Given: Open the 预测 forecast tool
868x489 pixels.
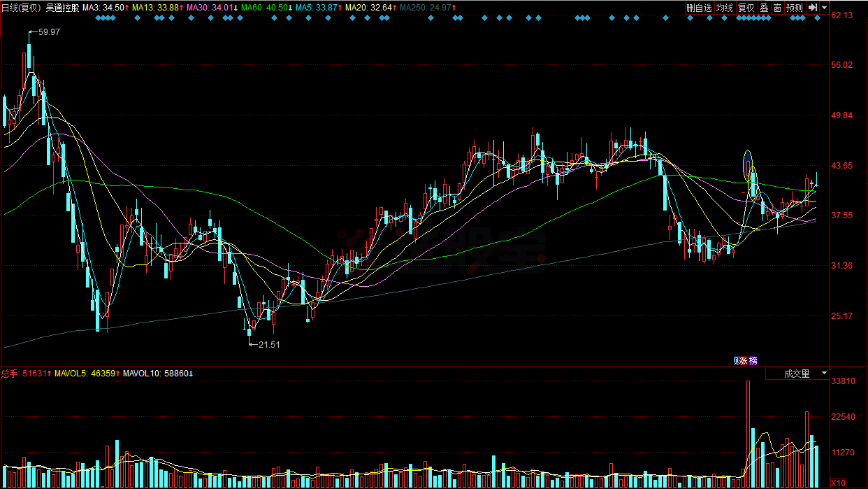Looking at the screenshot, I should (x=794, y=8).
